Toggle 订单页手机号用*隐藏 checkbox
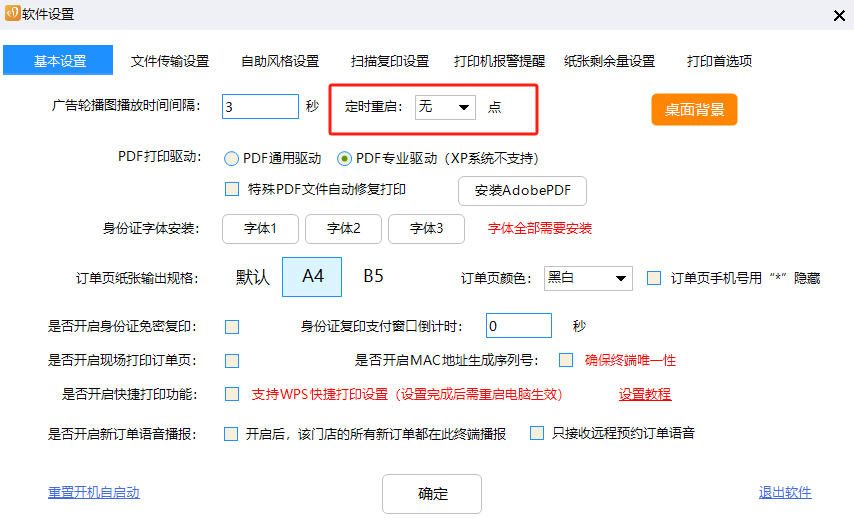 point(654,278)
